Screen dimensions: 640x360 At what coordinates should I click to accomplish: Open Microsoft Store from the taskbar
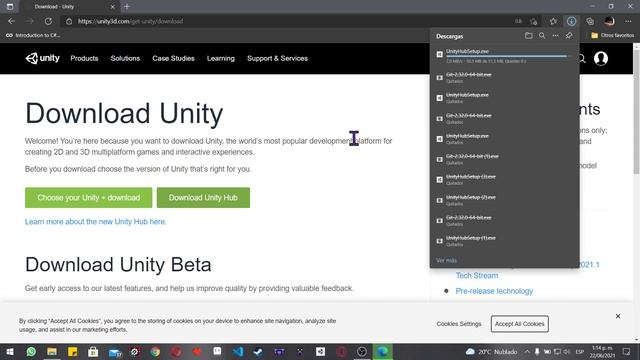(93, 351)
